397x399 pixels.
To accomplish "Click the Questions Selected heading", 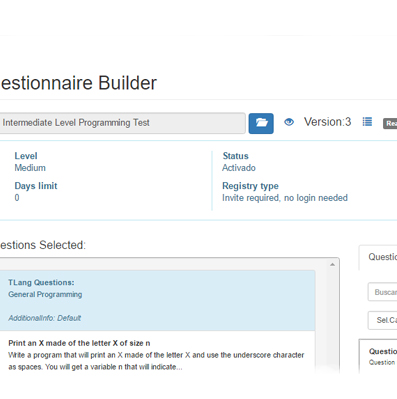I will pyautogui.click(x=43, y=245).
